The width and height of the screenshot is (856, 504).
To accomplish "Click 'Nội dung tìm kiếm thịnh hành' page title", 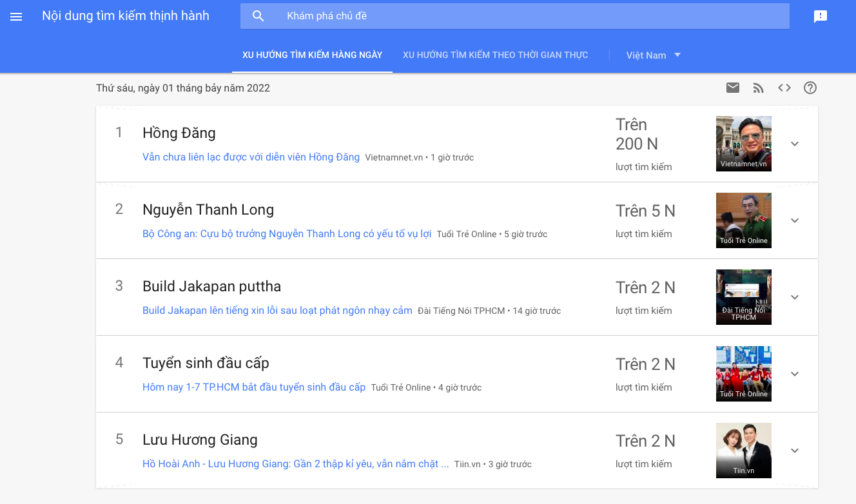I will click(126, 16).
